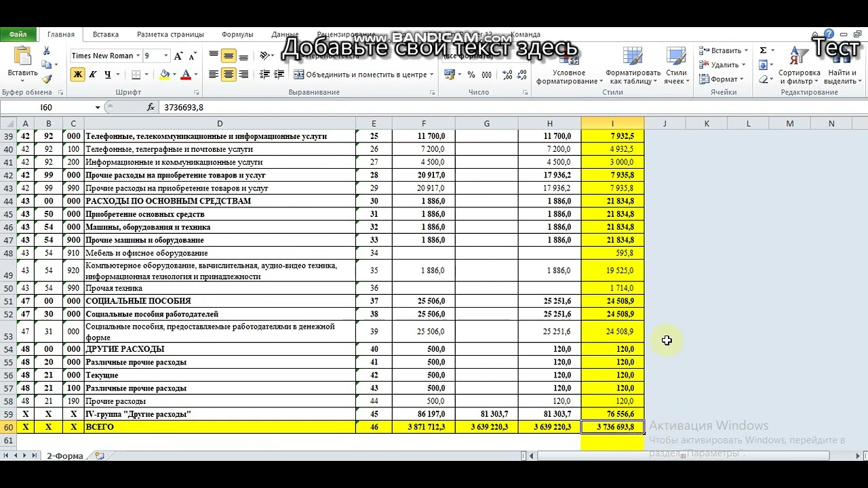This screenshot has width=868, height=488.
Task: Cut selection with the scissors icon
Action: 46,51
